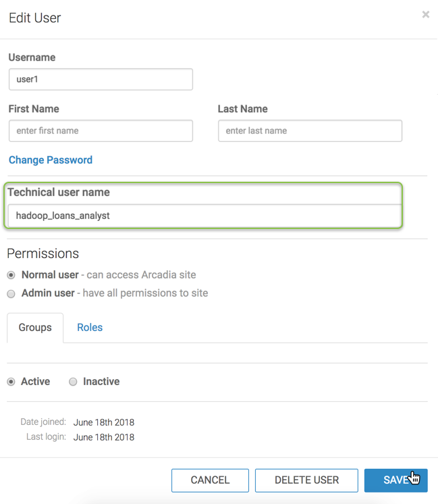
Task: Select the Normal user radio button
Action: click(x=11, y=275)
